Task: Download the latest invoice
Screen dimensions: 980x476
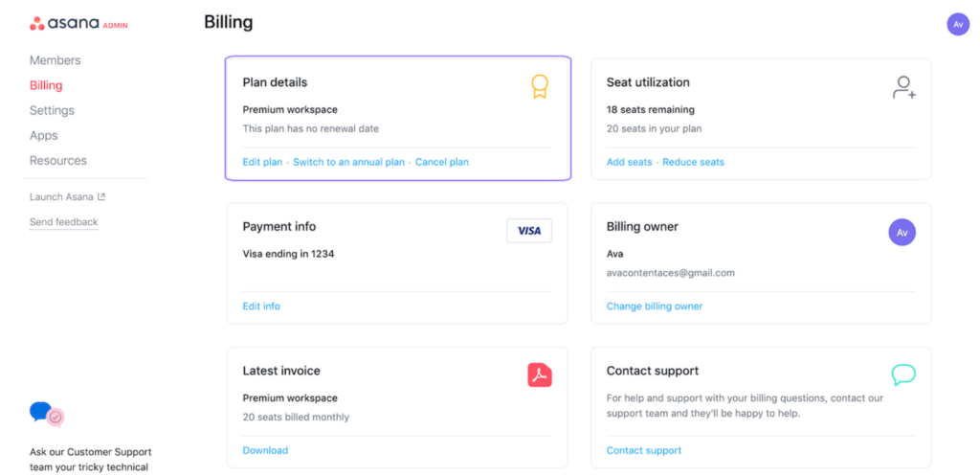Action: tap(265, 450)
